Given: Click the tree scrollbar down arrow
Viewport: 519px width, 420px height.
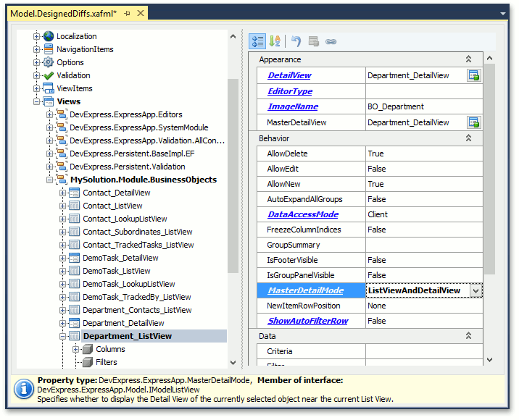Looking at the screenshot, I should pyautogui.click(x=233, y=363).
